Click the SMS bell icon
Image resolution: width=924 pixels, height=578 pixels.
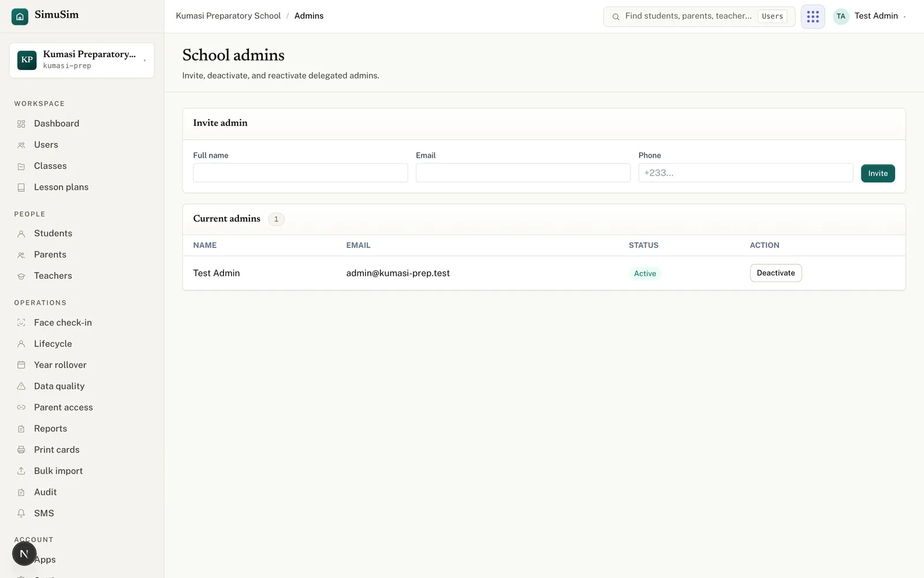[x=21, y=513]
